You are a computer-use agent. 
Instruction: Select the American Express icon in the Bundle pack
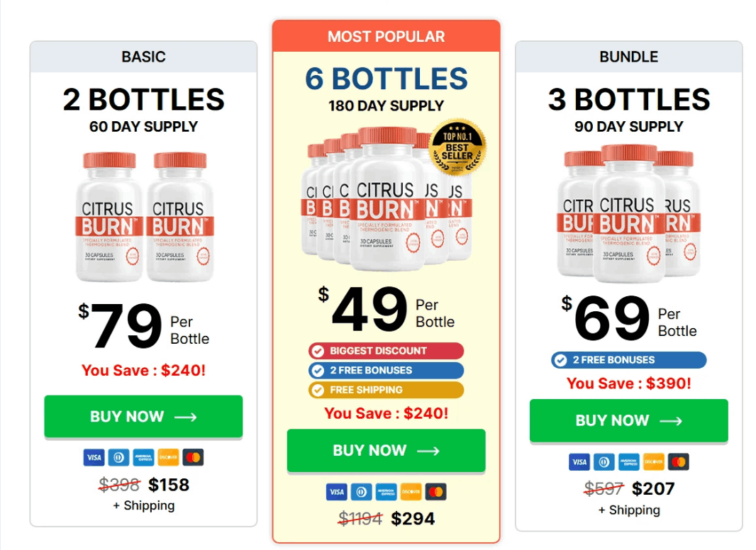point(628,461)
